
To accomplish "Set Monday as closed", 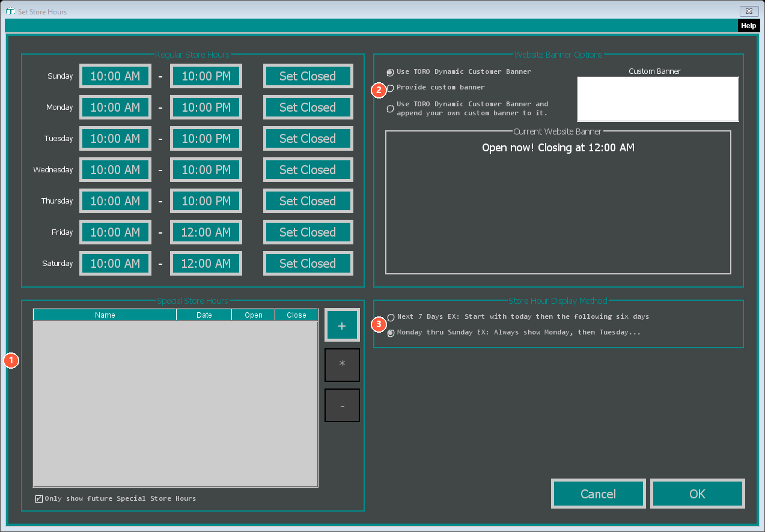I will 308,107.
